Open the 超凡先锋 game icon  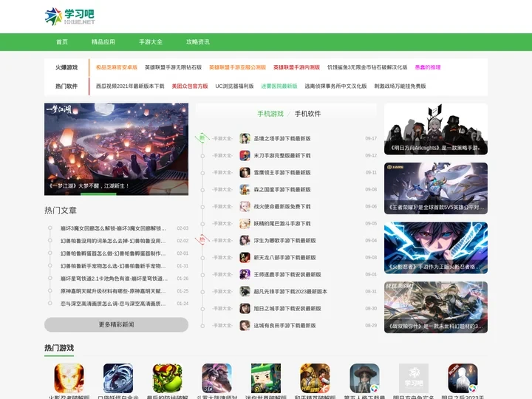[245, 291]
